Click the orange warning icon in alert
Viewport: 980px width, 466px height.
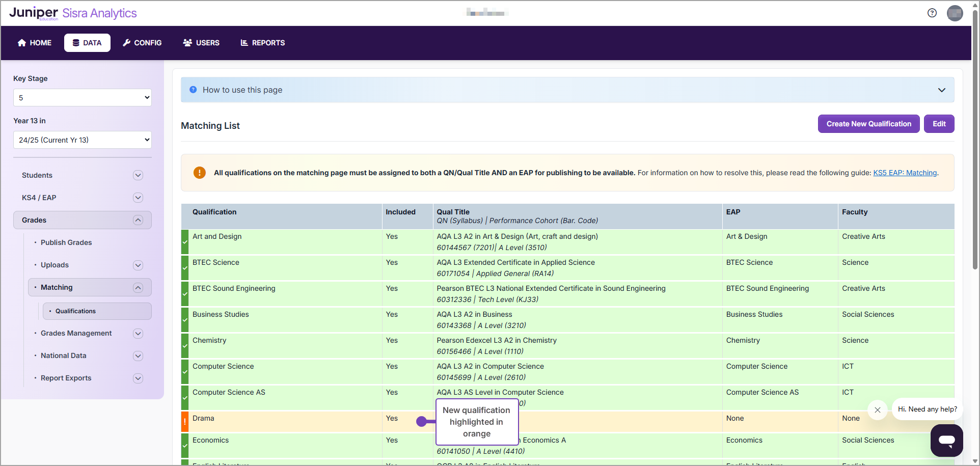(200, 173)
